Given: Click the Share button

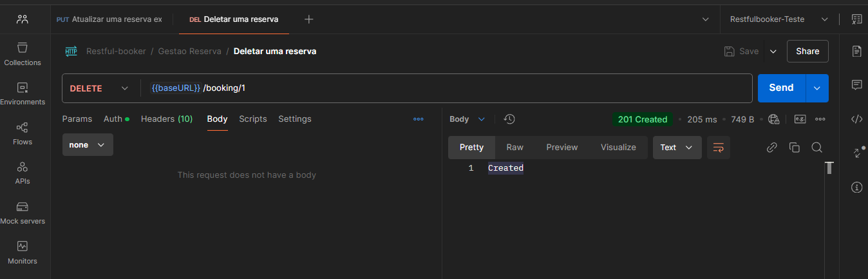Looking at the screenshot, I should (x=807, y=51).
